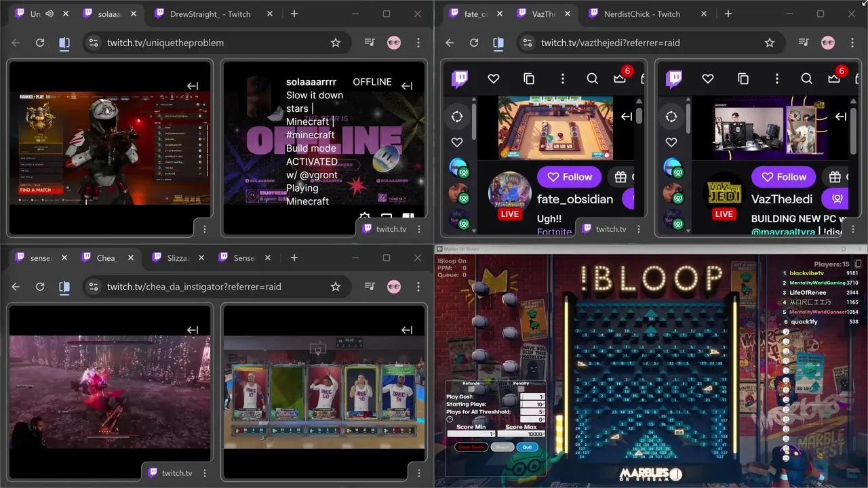The image size is (868, 488).
Task: Click the split view icon in the uniquetheproblem window's toolbar
Action: [x=64, y=43]
